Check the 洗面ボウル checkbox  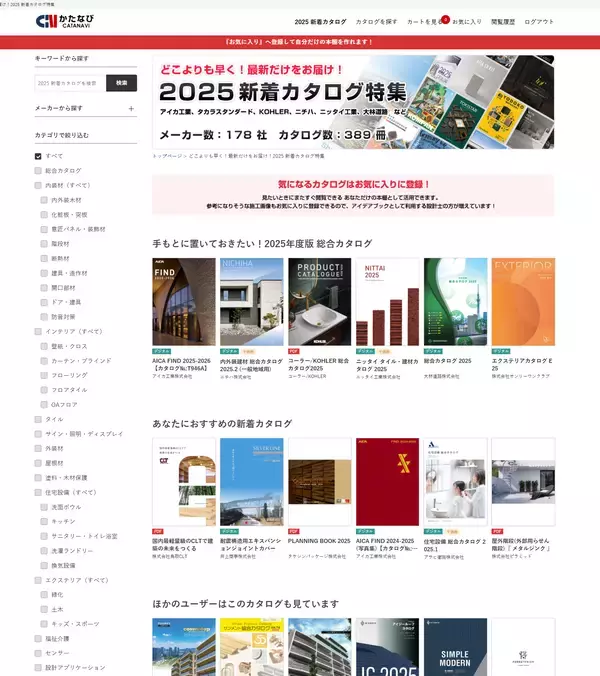pyautogui.click(x=44, y=507)
